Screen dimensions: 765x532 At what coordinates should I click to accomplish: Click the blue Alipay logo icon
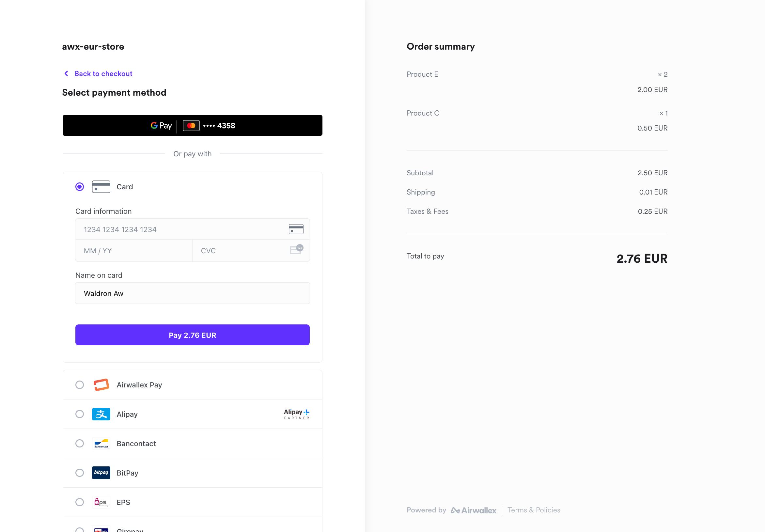[x=101, y=414]
